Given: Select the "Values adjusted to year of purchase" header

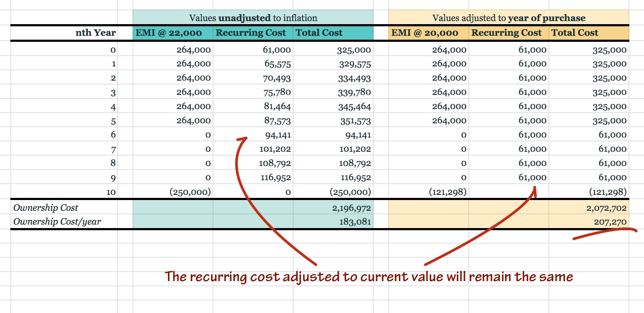Looking at the screenshot, I should point(508,18).
